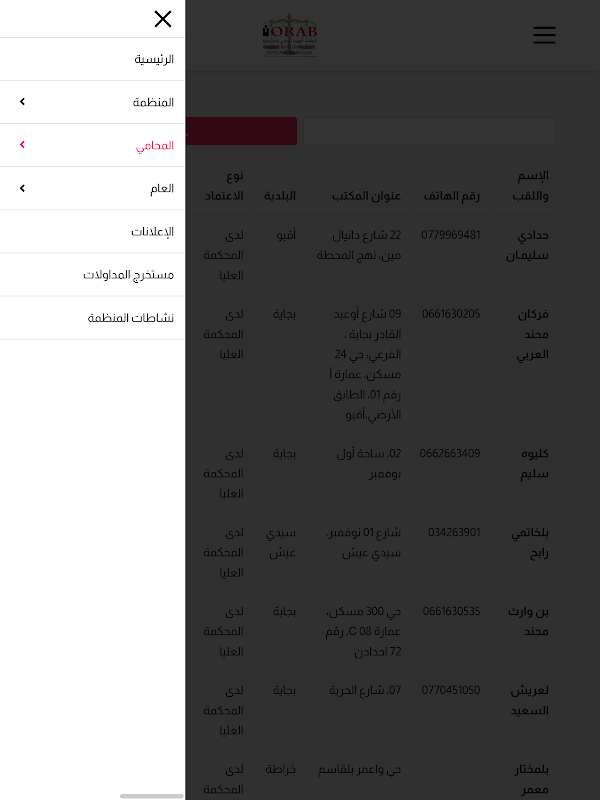
Task: Click column header الإسم واللقب
Action: (531, 186)
